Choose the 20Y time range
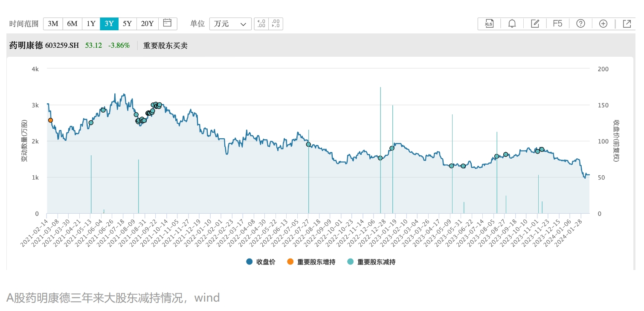Screen dimensions: 644x311 click(147, 24)
